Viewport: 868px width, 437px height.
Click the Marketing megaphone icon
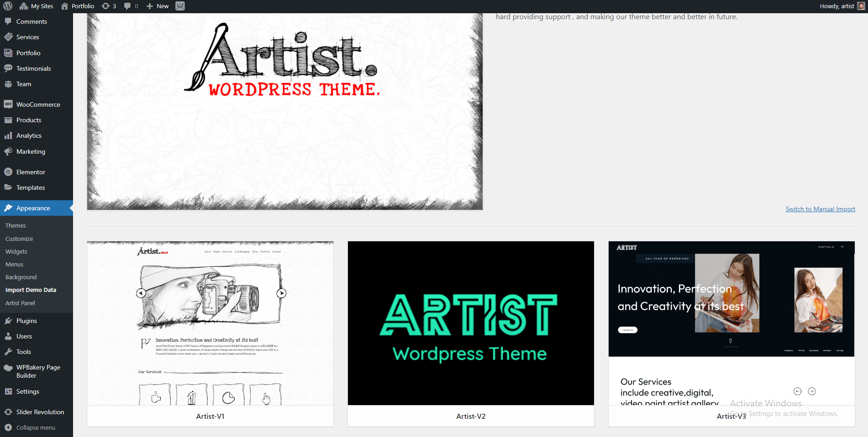(8, 151)
